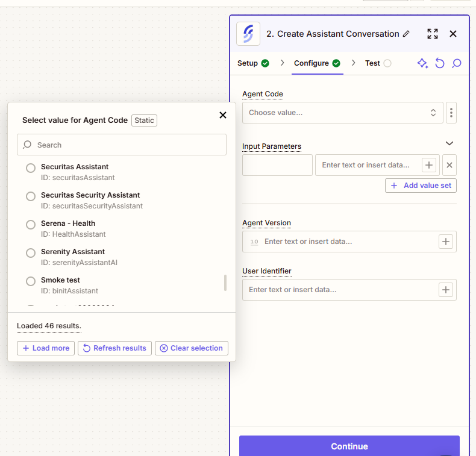
Task: Focus the Search field in value popup
Action: click(122, 145)
